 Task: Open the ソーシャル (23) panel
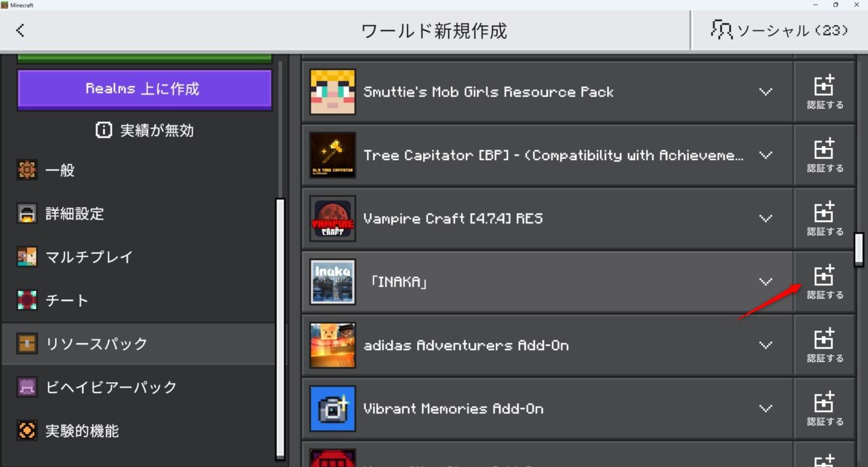pyautogui.click(x=780, y=30)
